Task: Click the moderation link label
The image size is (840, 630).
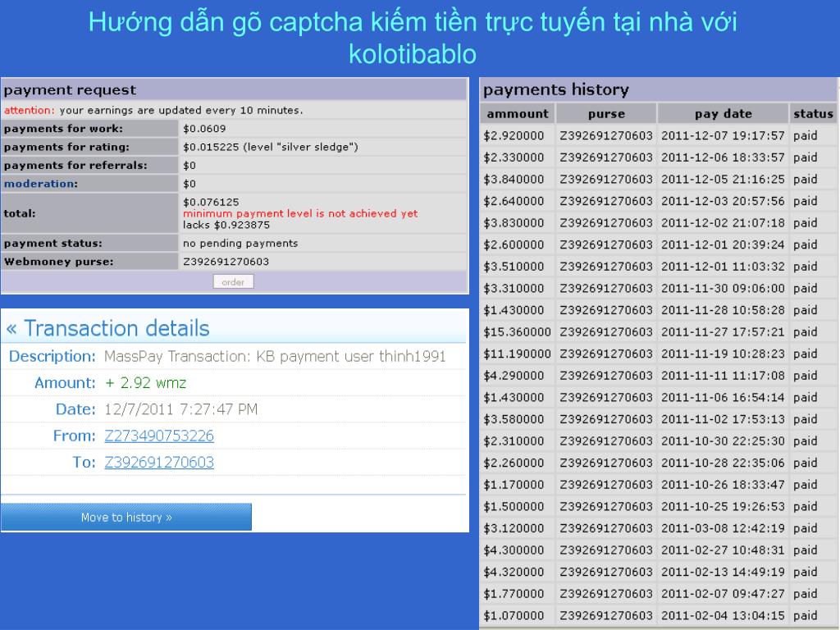Action: click(x=41, y=184)
